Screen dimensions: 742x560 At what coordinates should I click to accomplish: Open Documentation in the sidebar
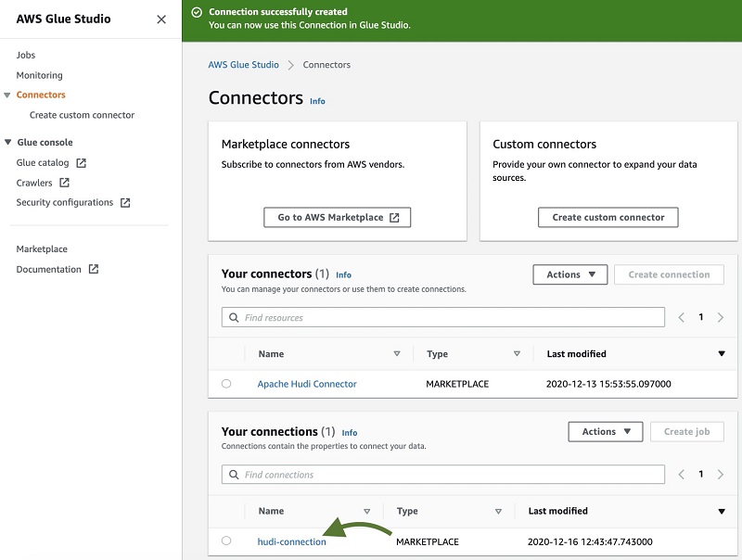point(49,269)
